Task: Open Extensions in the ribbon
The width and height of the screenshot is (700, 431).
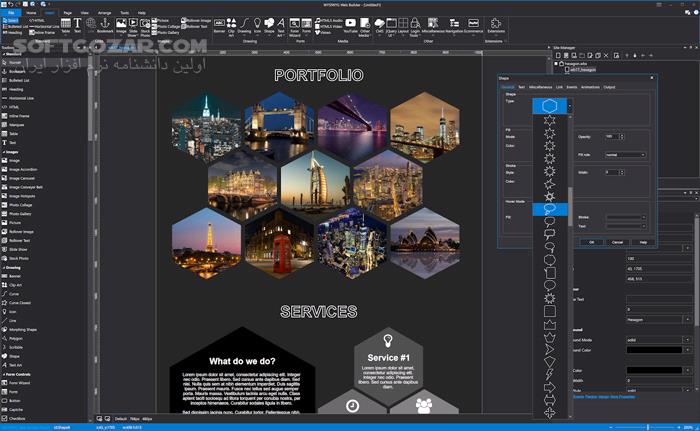Action: click(496, 26)
